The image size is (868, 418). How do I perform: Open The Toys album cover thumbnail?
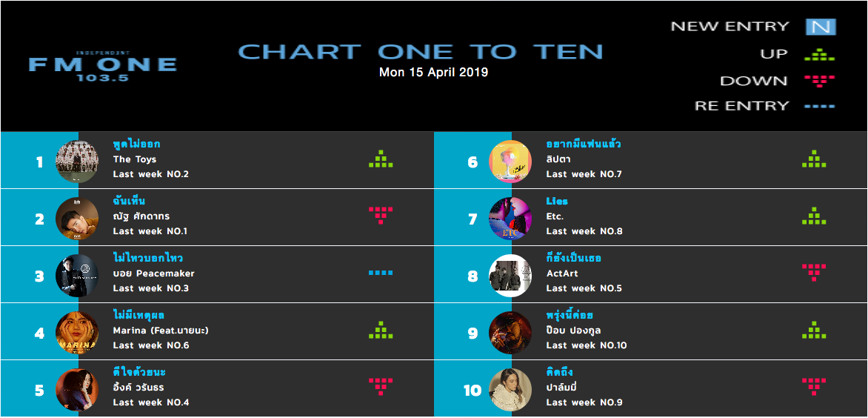77,161
